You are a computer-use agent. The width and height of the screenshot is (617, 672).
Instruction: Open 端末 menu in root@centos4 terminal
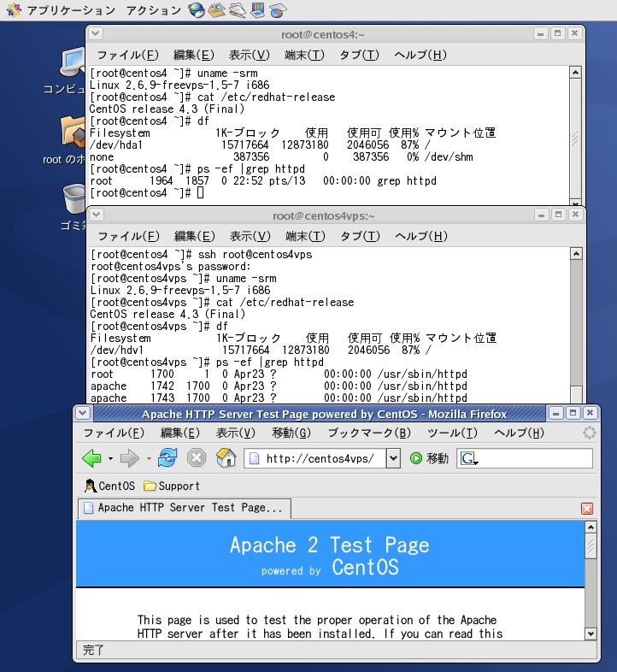(304, 55)
